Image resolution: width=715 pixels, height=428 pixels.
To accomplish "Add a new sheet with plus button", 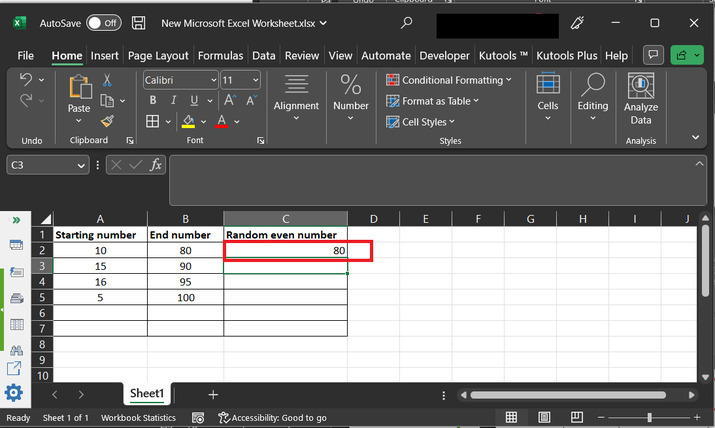I will [212, 395].
